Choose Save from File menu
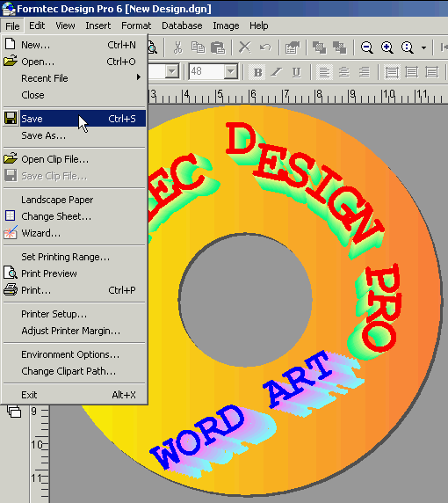448x503 pixels. 75,119
